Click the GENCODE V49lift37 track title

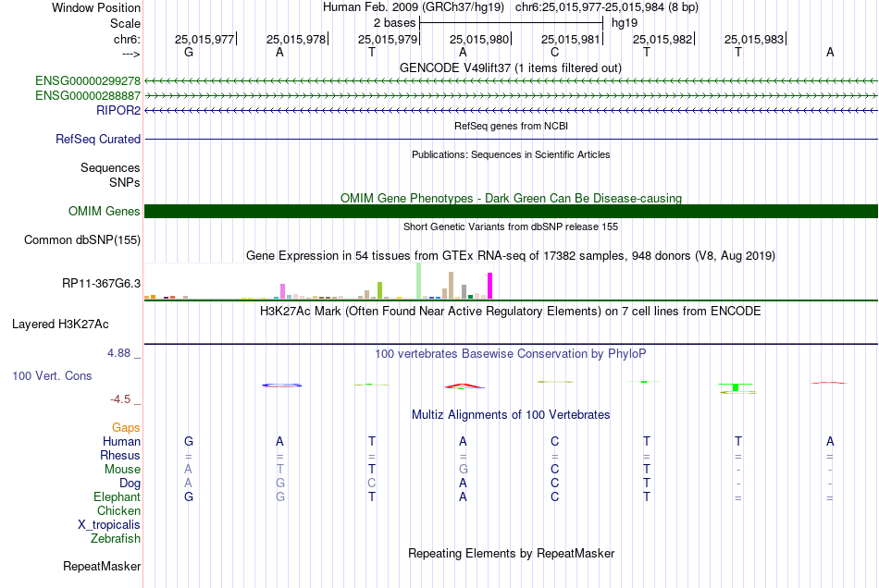pos(511,67)
